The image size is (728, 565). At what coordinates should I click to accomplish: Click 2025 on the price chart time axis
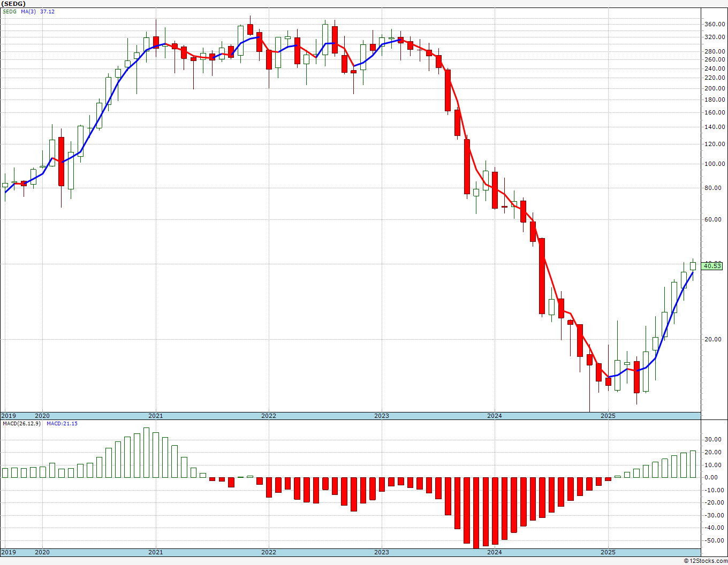(x=608, y=416)
